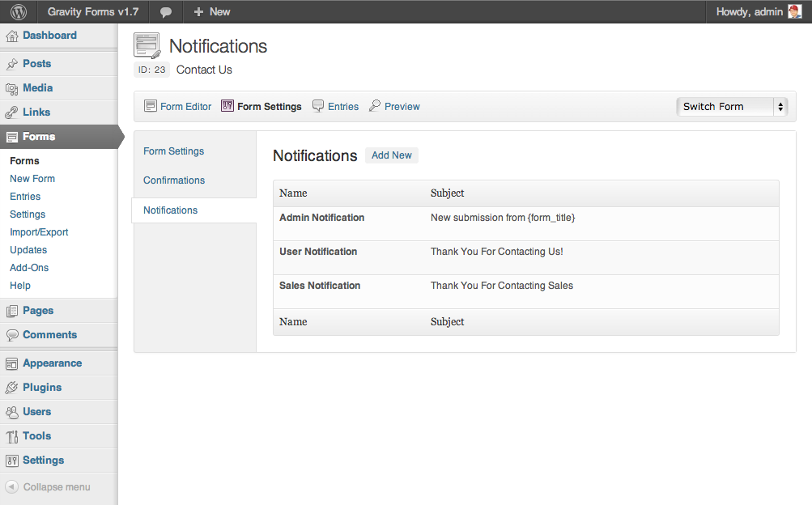Click the Preview magnifier icon
This screenshot has height=505, width=812.
point(374,106)
